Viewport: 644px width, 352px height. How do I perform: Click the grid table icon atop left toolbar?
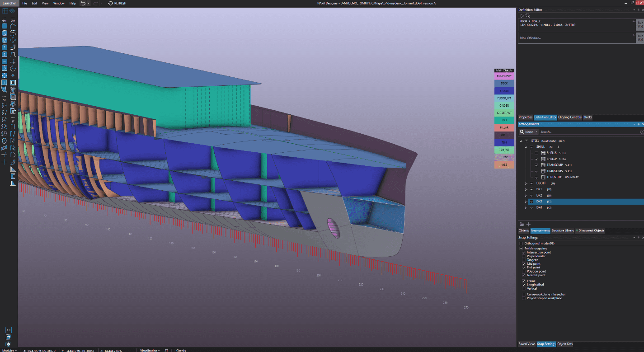[5, 10]
